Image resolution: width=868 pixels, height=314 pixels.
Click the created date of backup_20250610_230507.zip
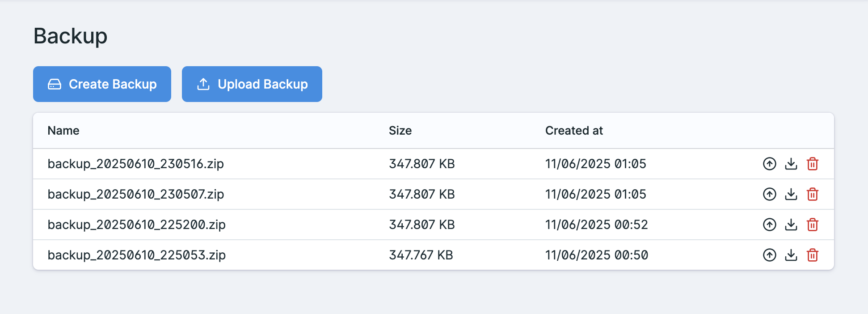[x=596, y=194]
